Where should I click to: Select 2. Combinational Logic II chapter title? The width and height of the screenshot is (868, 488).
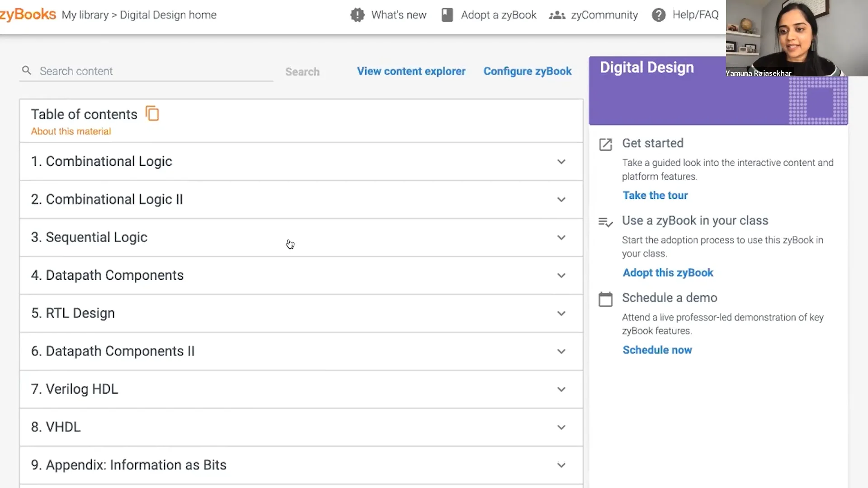tap(107, 199)
